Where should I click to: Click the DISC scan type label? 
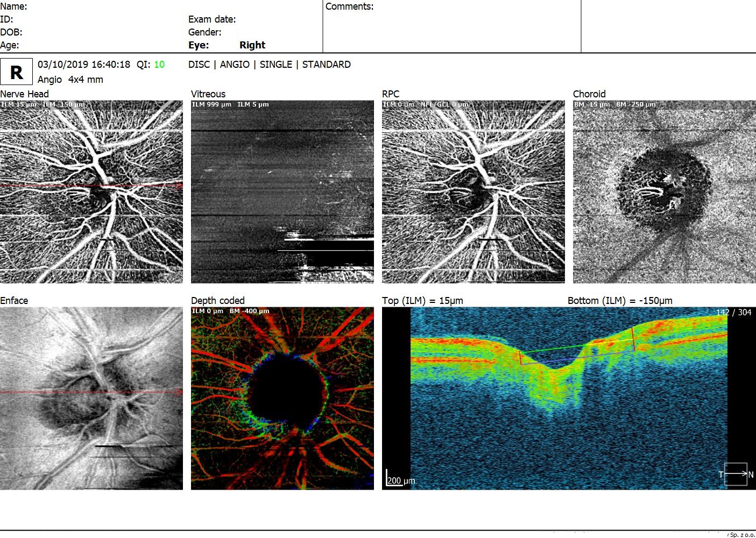[199, 65]
